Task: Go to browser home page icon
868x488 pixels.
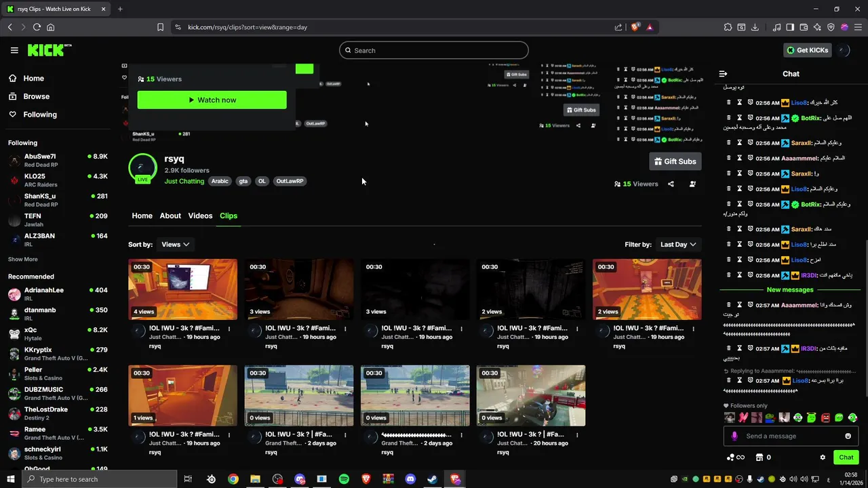Action: 50,27
